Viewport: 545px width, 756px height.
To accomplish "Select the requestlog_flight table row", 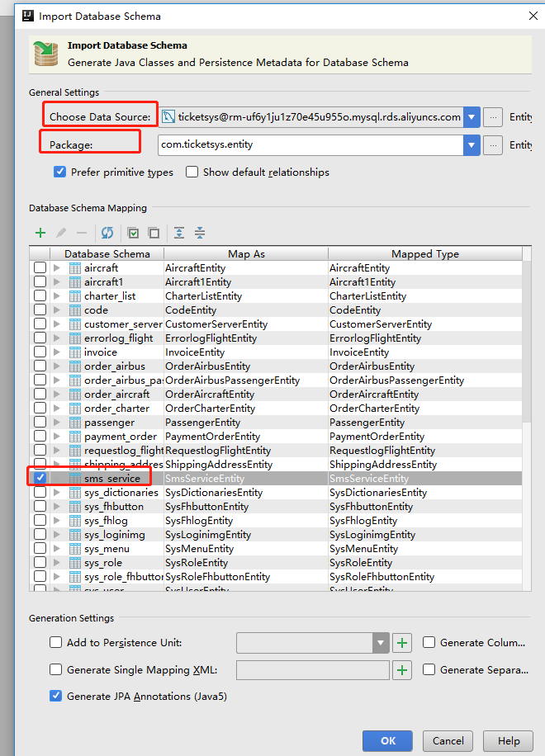I will (x=276, y=451).
